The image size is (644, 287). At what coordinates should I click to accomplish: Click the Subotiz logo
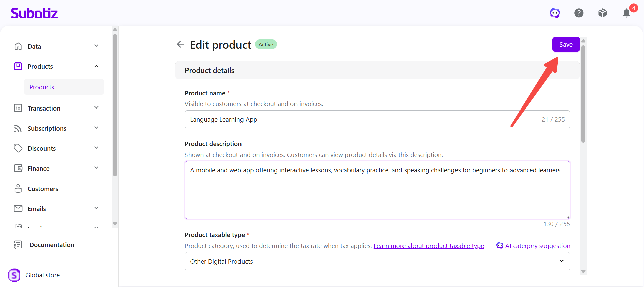tap(34, 13)
